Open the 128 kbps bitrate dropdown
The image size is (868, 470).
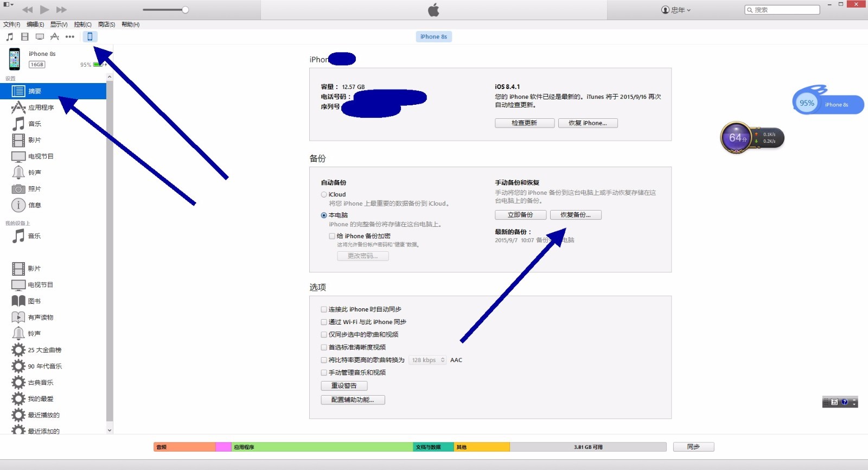point(427,360)
